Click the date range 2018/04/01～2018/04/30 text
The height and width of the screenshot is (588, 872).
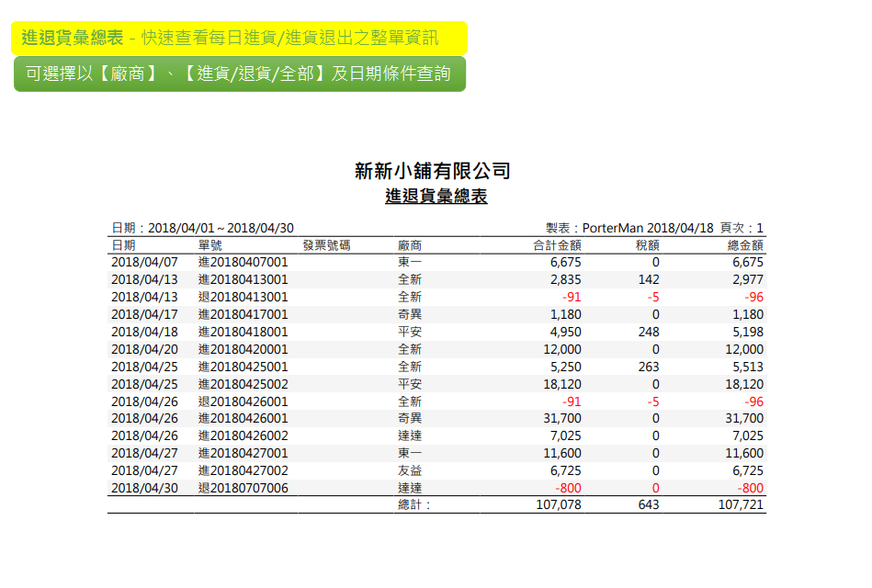[x=221, y=228]
